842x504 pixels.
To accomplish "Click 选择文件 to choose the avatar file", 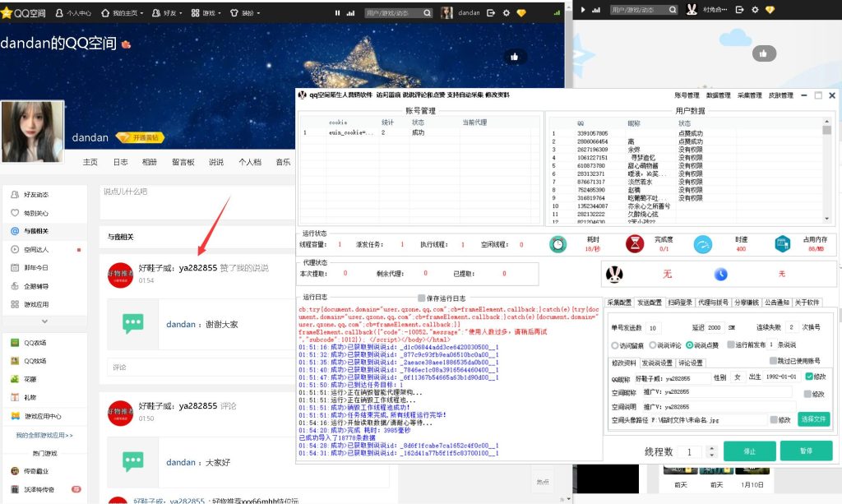I will pyautogui.click(x=813, y=419).
